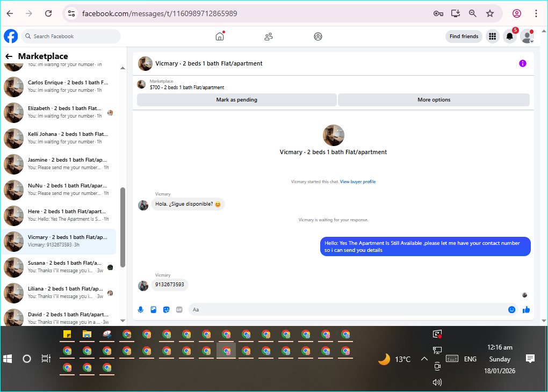Open David conversation
This screenshot has height=392, width=548.
pos(60,317)
